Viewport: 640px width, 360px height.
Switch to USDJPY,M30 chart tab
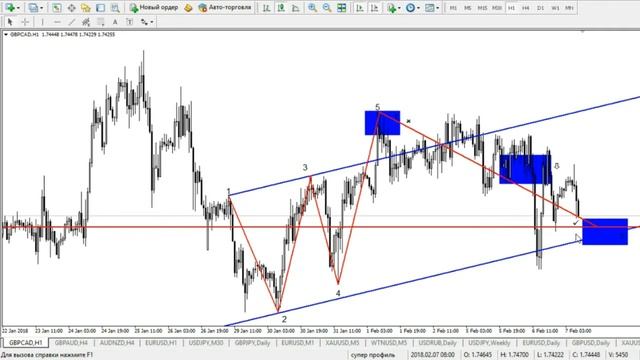(x=206, y=343)
